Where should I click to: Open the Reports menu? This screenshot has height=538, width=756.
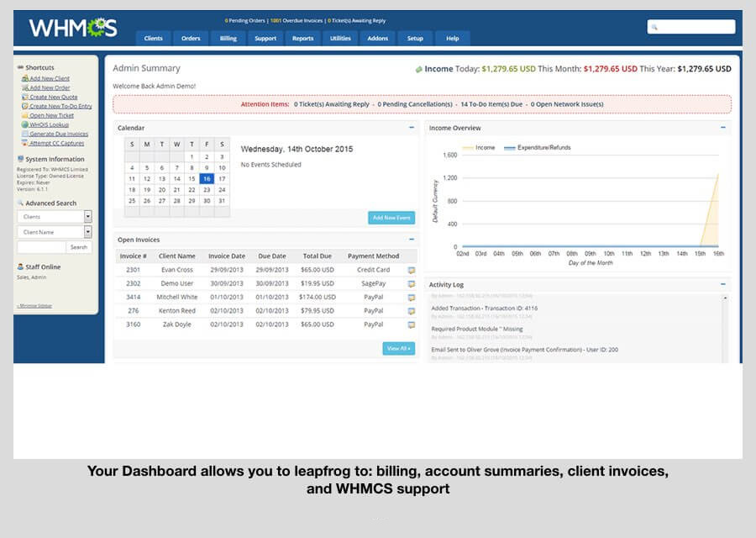(x=302, y=38)
